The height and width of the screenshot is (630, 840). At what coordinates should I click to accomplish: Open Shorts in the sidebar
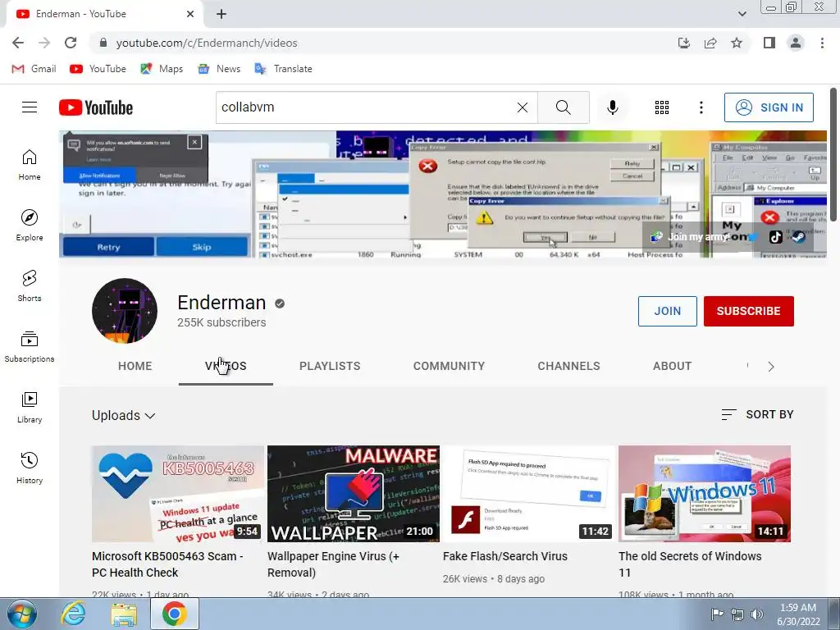click(x=30, y=286)
